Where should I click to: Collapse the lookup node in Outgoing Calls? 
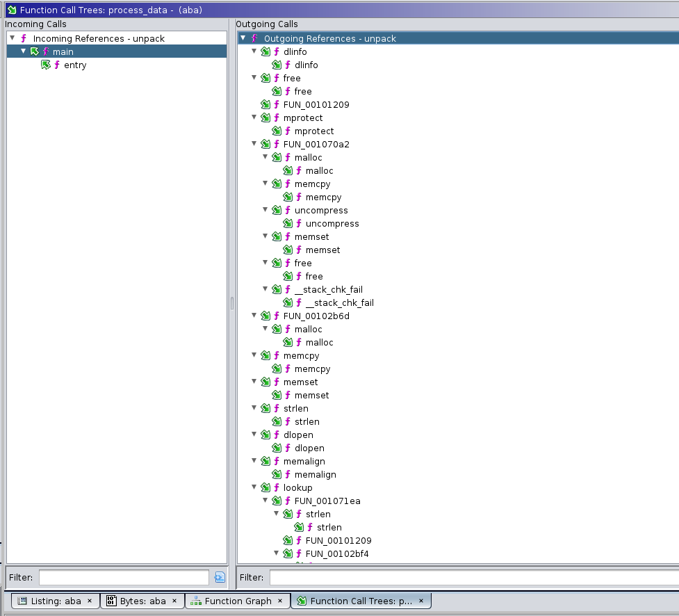[254, 487]
